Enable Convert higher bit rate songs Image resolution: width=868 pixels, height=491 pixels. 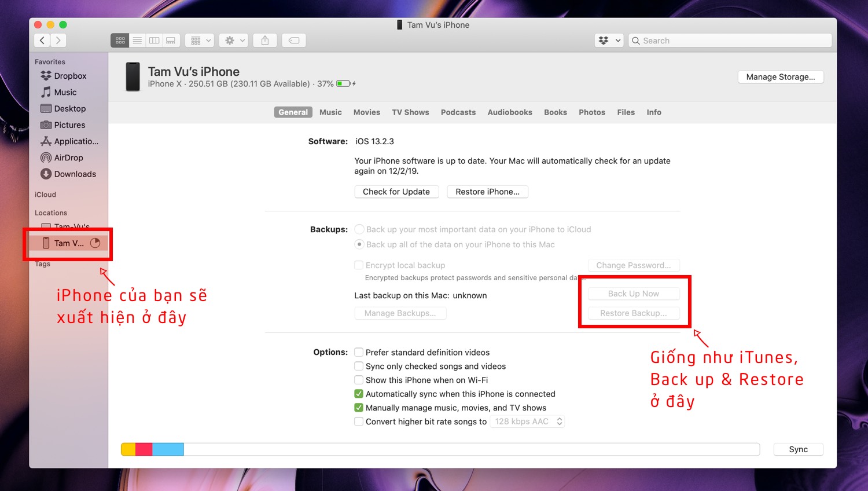(x=359, y=422)
